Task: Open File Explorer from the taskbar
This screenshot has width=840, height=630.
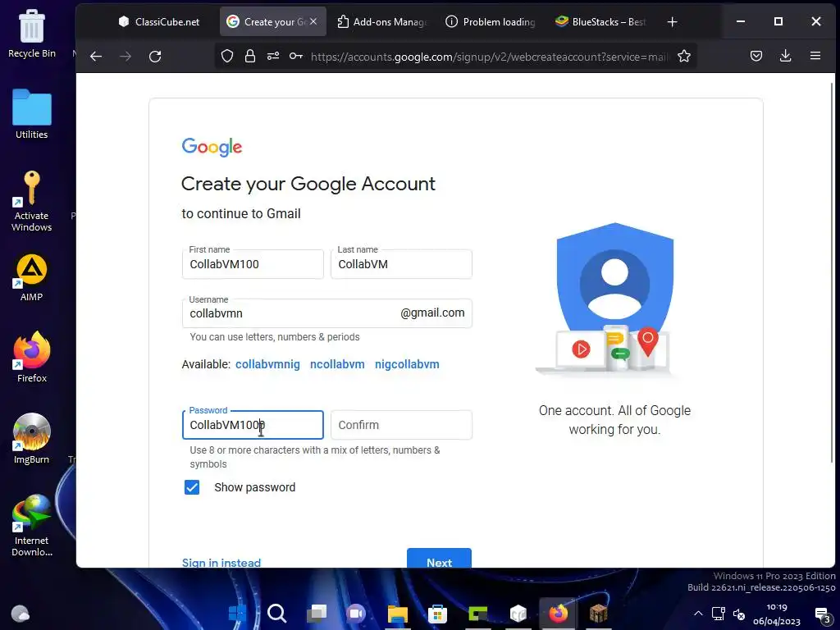Action: point(398,613)
